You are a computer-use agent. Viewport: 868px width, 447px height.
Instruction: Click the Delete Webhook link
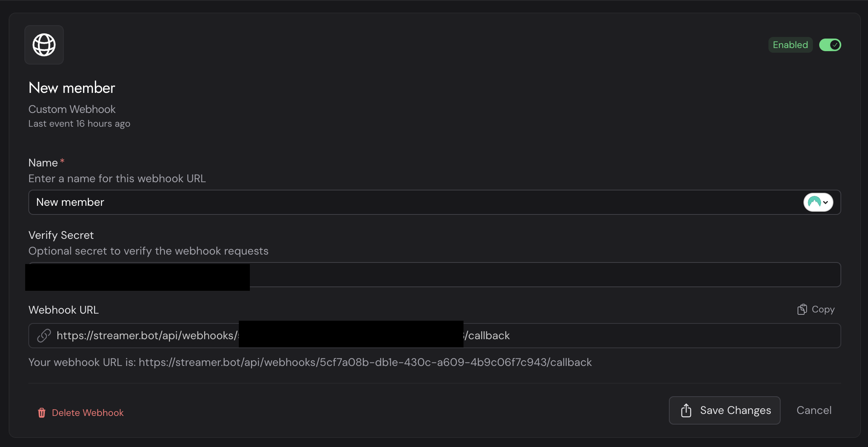click(87, 413)
